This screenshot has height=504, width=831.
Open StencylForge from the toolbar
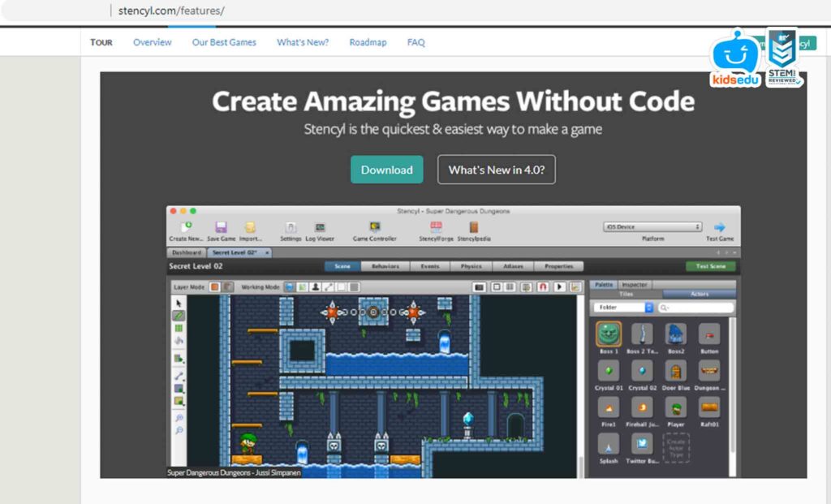pos(437,228)
